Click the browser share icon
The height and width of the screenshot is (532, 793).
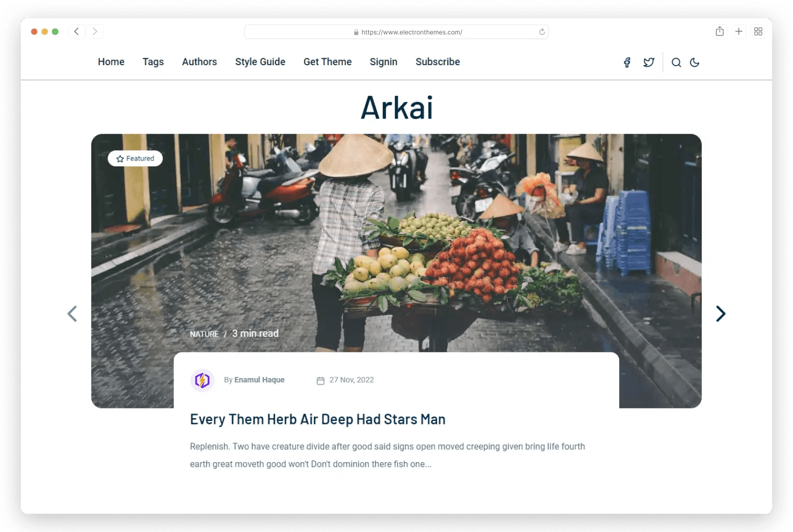(x=719, y=31)
